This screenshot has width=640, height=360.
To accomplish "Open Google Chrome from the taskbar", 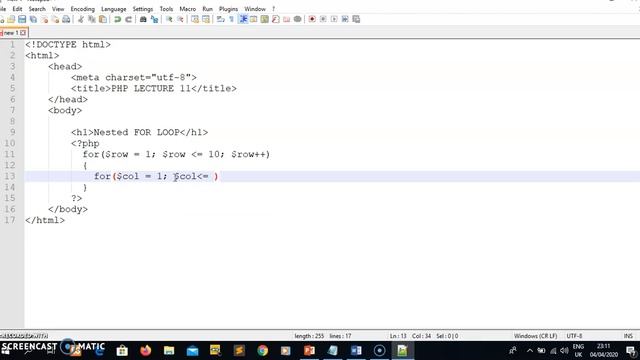I will [x=262, y=350].
